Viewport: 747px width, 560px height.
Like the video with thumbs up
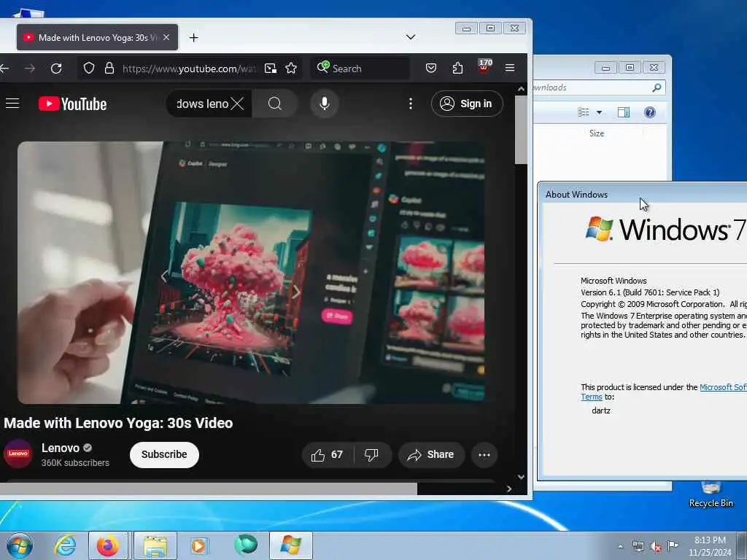coord(328,455)
